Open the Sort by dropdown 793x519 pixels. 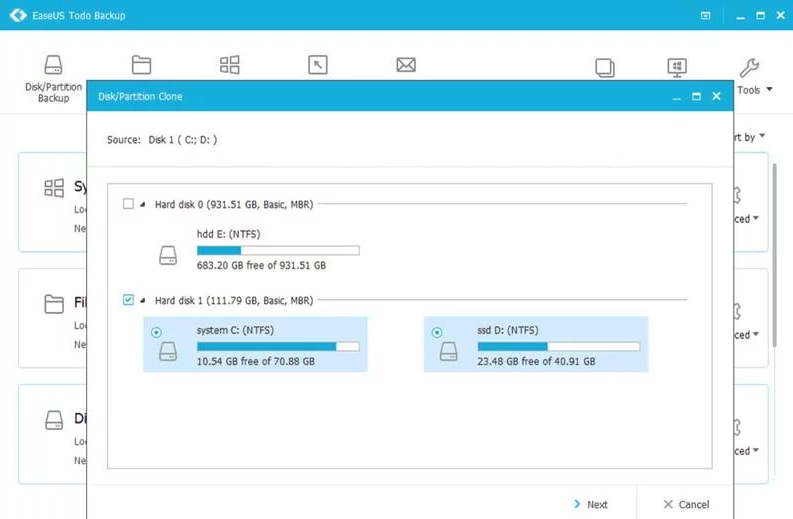tap(750, 137)
